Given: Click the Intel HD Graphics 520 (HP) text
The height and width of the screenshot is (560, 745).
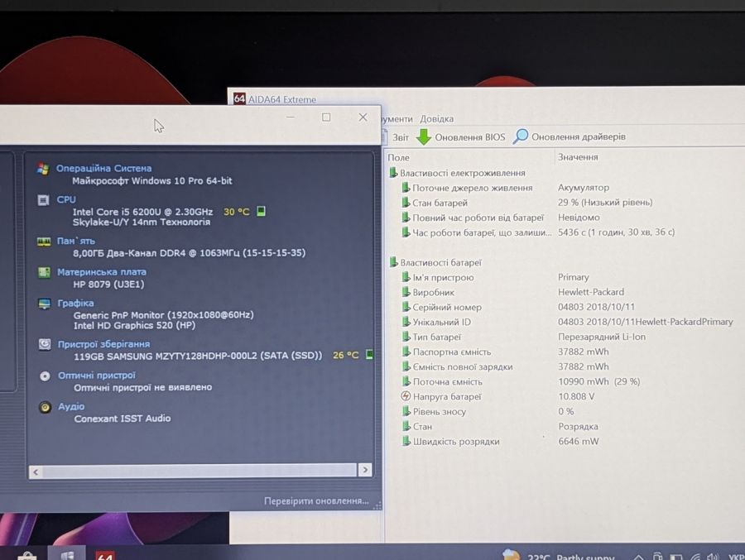Looking at the screenshot, I should pos(134,325).
